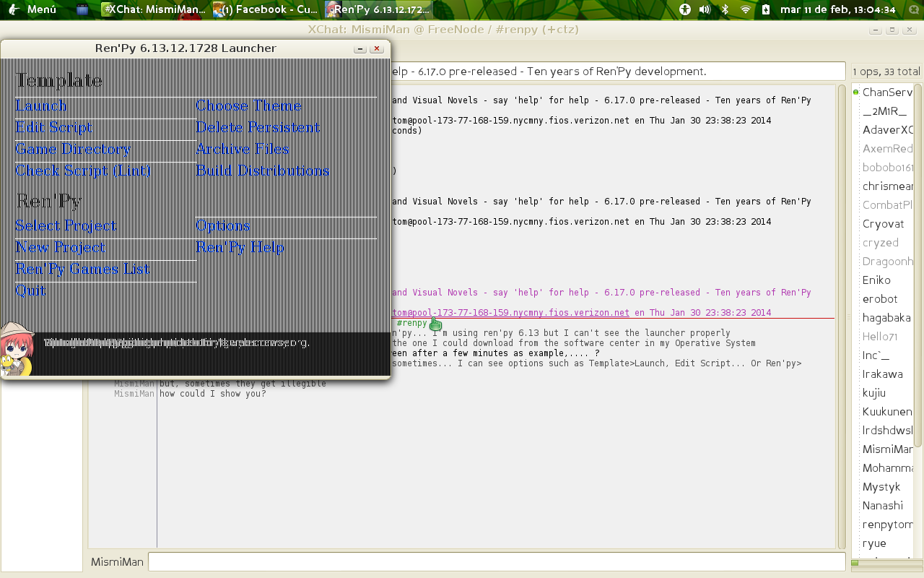Viewport: 924px width, 578px height.
Task: Switch to Ren'Py taskbar window button
Action: pyautogui.click(x=378, y=9)
